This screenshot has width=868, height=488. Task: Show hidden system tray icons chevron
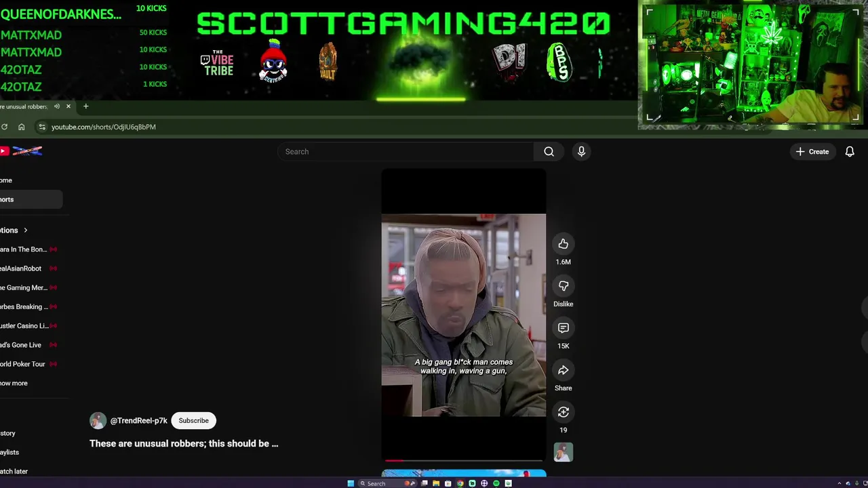839,483
